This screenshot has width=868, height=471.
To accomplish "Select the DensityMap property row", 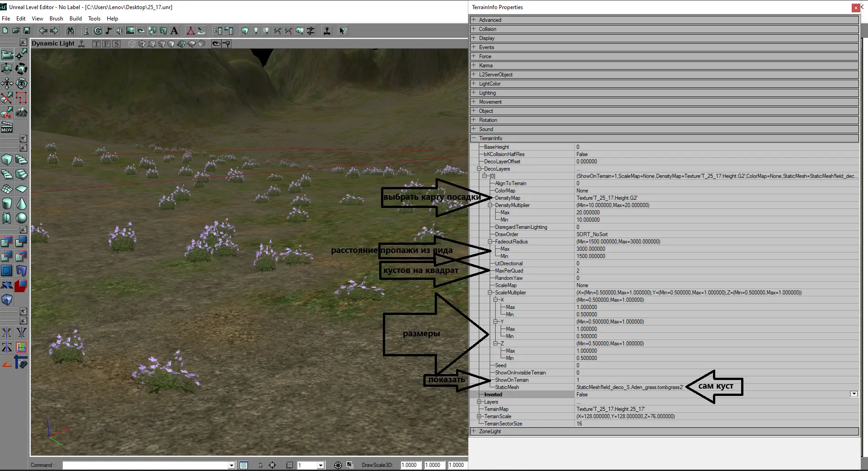I will (507, 198).
